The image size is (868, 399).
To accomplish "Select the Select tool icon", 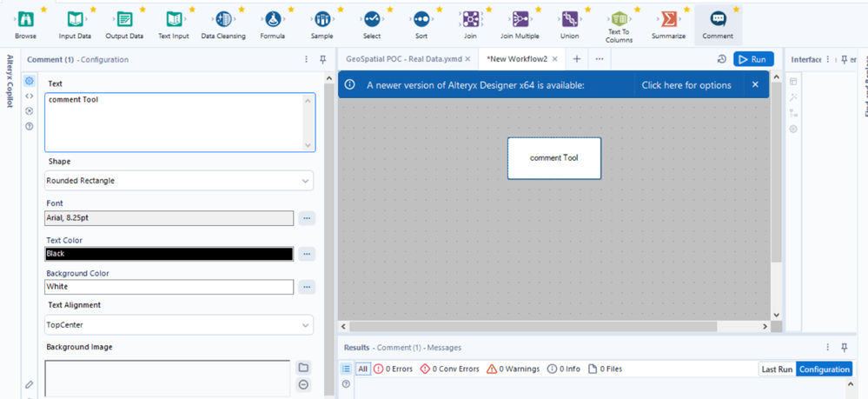I will pyautogui.click(x=372, y=20).
